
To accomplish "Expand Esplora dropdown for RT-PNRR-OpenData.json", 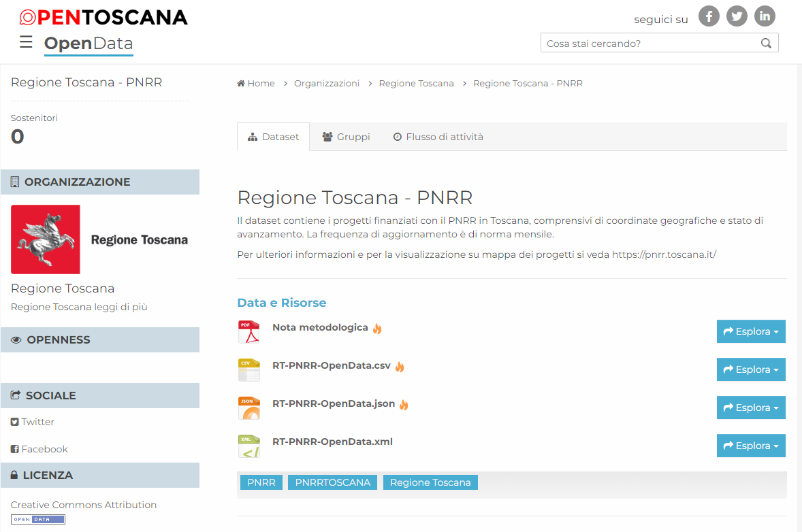I will point(751,408).
